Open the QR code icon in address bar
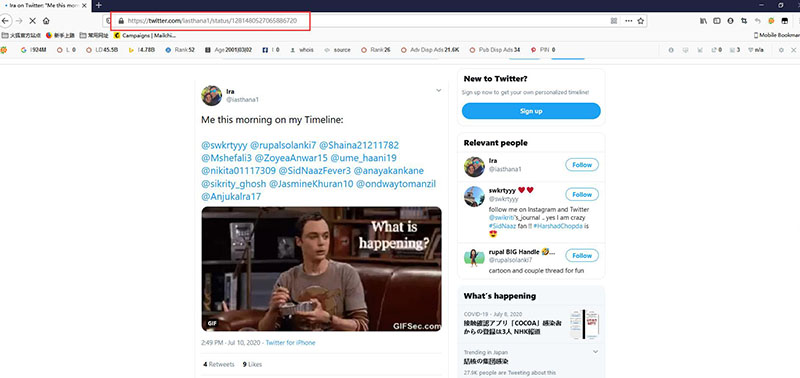800x378 pixels. tap(614, 21)
